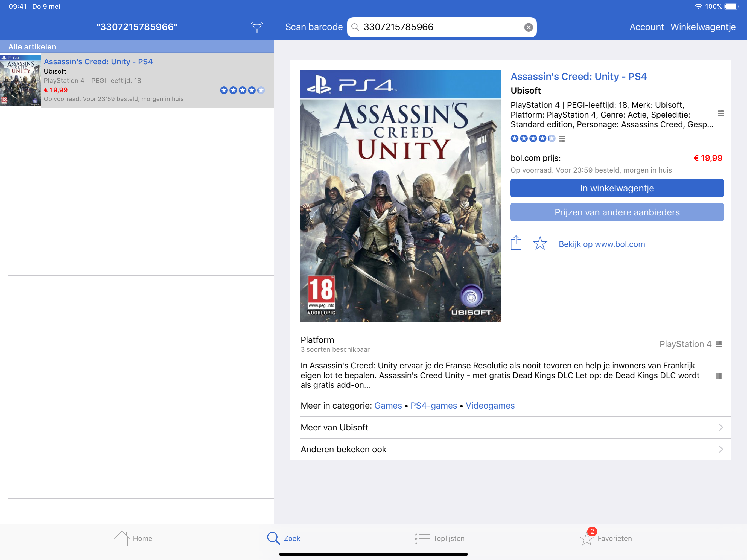Open Bekijk op www.bol.com link
Screen dimensions: 747x560
602,244
